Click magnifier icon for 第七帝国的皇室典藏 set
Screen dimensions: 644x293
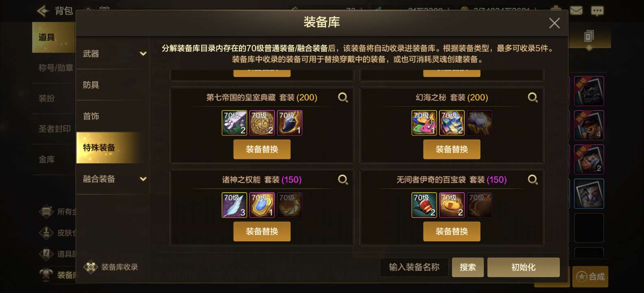coord(343,98)
